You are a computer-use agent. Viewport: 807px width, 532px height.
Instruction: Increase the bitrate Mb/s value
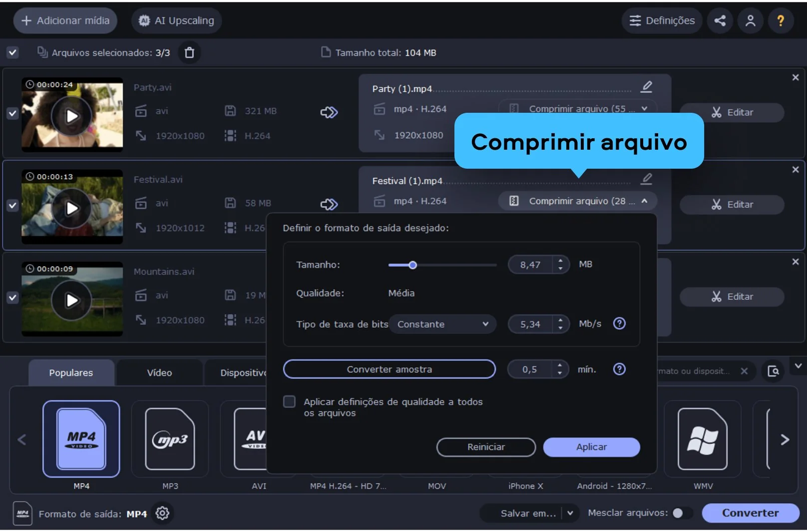pos(560,320)
